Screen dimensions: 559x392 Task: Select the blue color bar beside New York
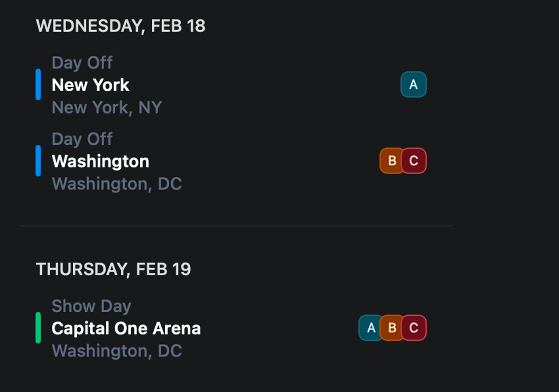38,85
